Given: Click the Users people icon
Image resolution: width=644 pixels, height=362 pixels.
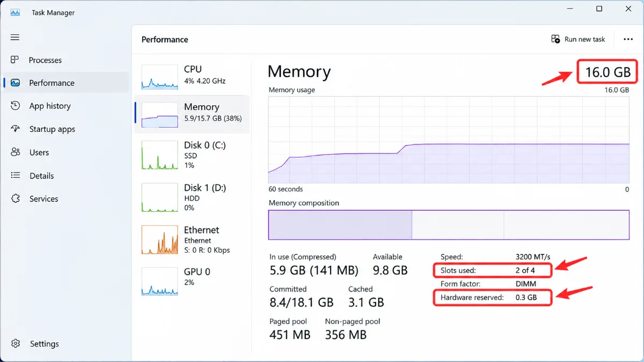Looking at the screenshot, I should (x=15, y=152).
